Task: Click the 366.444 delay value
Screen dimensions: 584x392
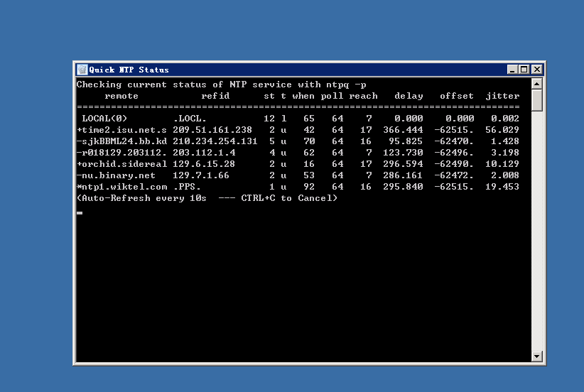Action: coord(403,130)
